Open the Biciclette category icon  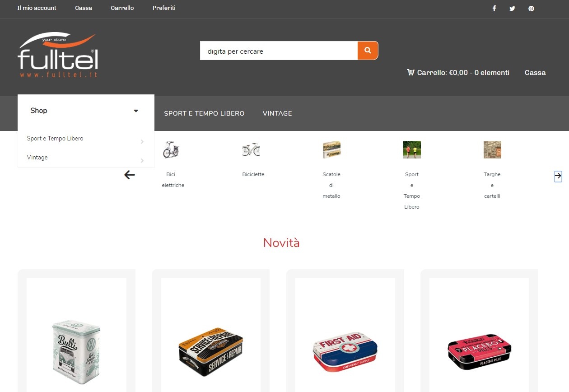(x=251, y=149)
